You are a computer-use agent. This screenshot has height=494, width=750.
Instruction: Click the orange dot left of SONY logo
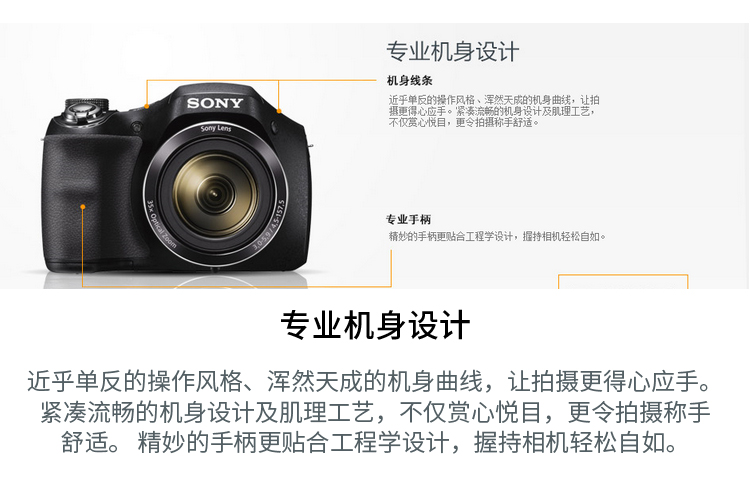[x=147, y=106]
